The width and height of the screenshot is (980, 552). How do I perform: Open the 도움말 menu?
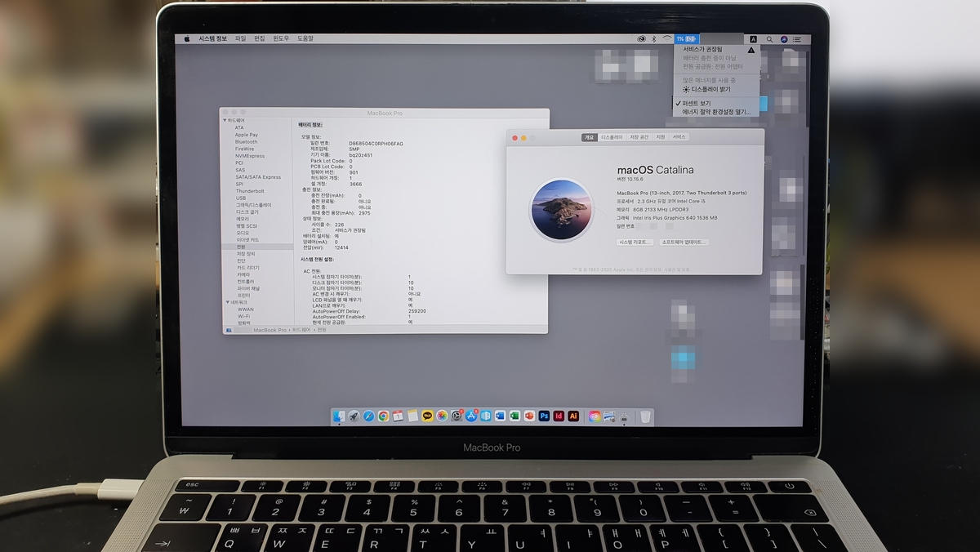click(x=305, y=38)
